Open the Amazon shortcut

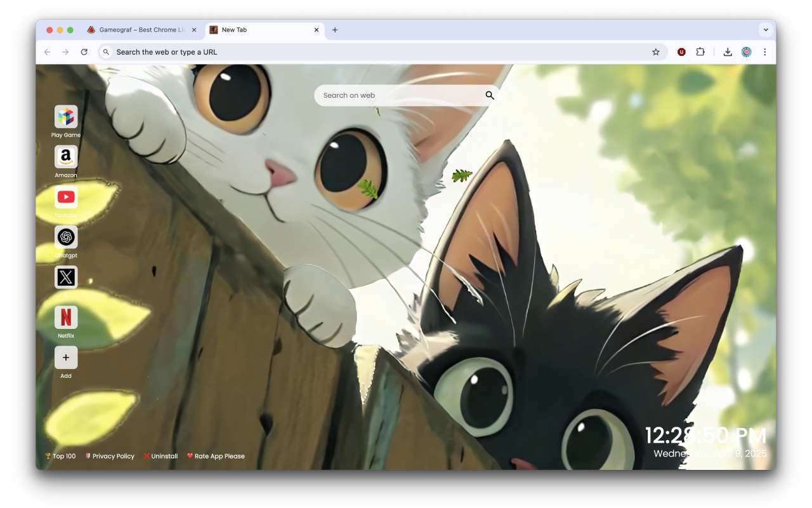(66, 157)
